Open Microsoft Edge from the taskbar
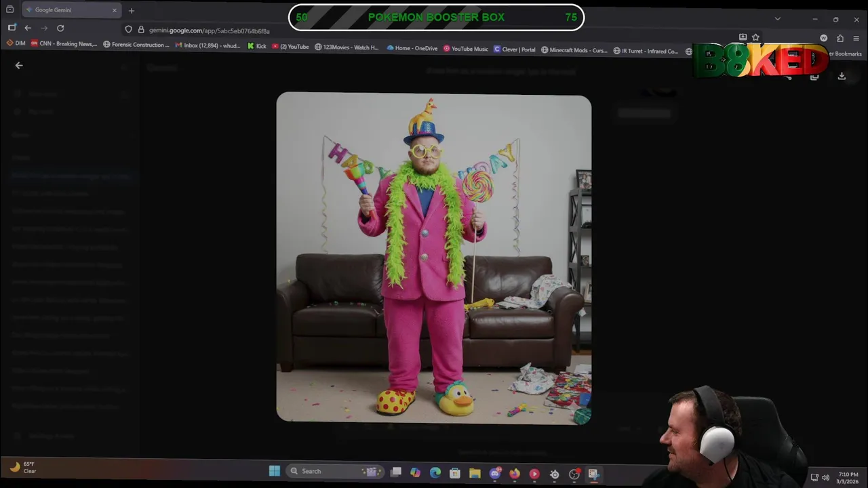 [435, 472]
